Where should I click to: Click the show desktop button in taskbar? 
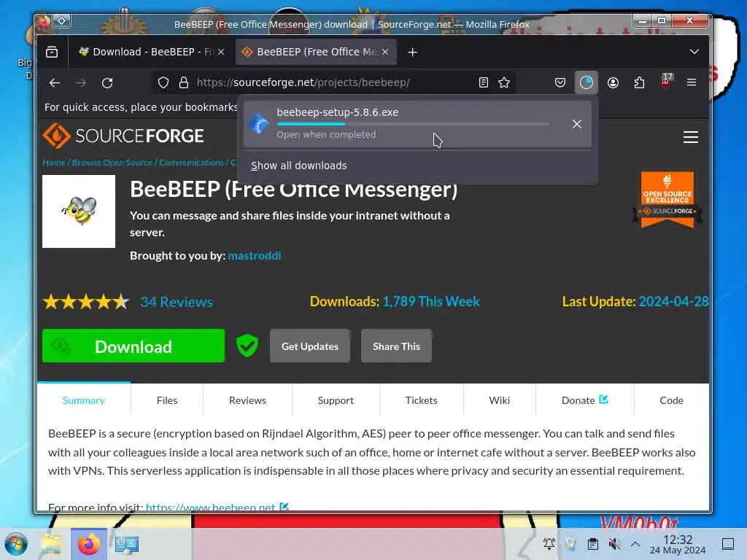728,544
